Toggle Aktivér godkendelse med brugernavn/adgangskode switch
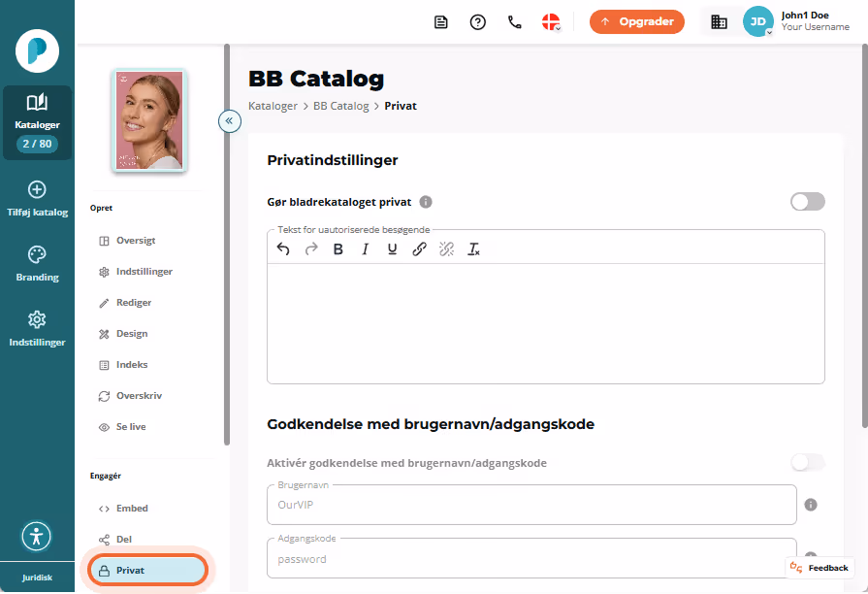Screen dimensions: 868x594 [x=808, y=462]
